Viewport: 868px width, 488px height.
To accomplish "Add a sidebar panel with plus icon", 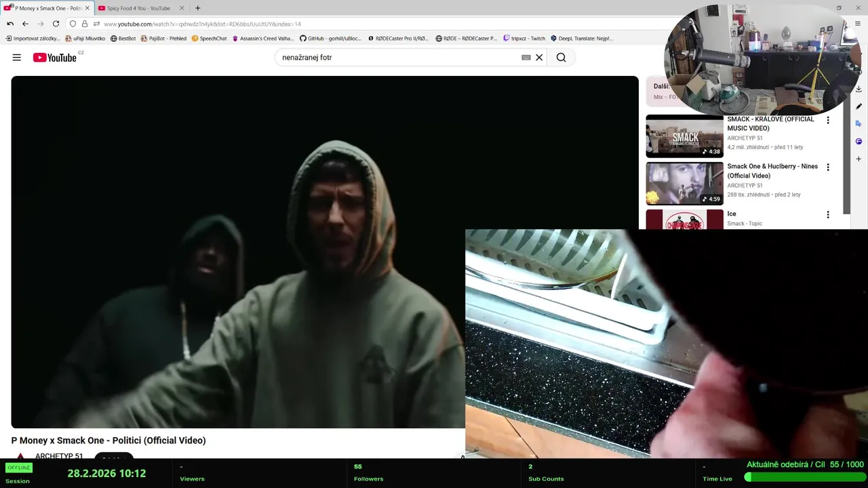I will [x=859, y=159].
